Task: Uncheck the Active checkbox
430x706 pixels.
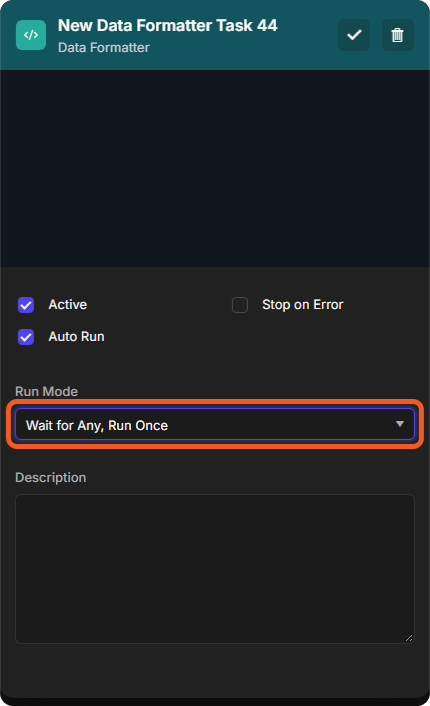Action: [x=26, y=305]
